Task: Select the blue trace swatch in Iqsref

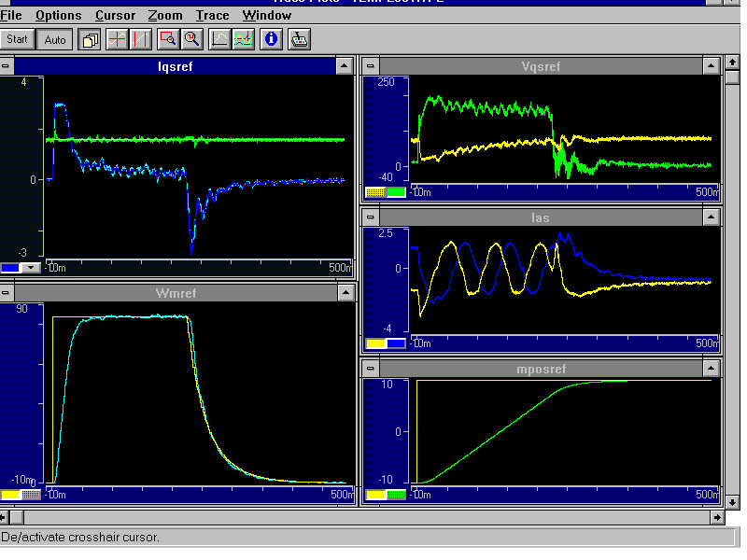Action: tap(10, 268)
